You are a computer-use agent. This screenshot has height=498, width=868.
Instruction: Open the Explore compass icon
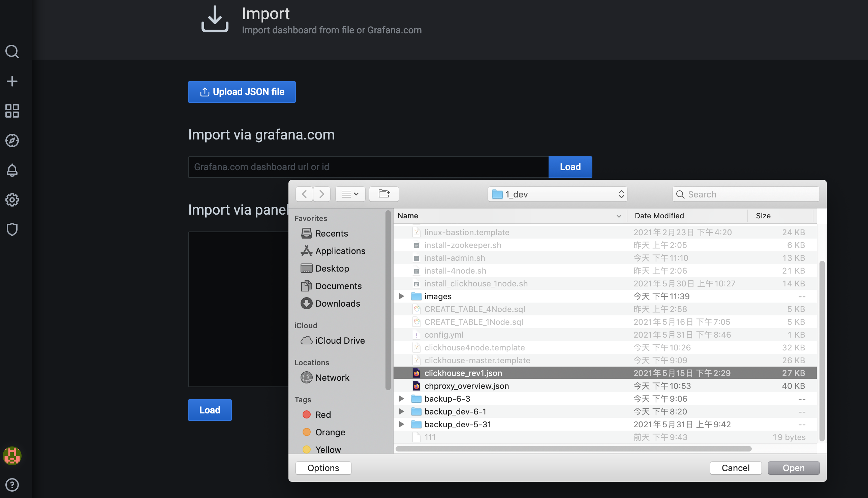(12, 141)
